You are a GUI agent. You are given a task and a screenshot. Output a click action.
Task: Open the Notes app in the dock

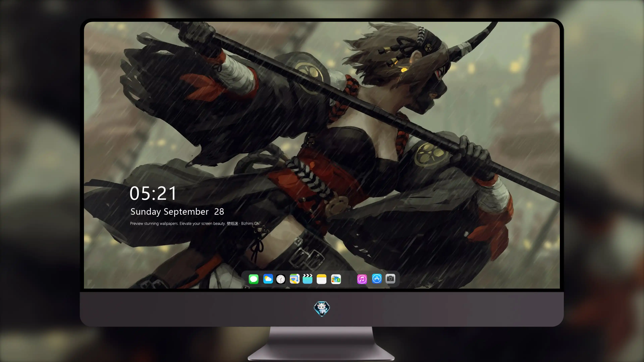[321, 279]
